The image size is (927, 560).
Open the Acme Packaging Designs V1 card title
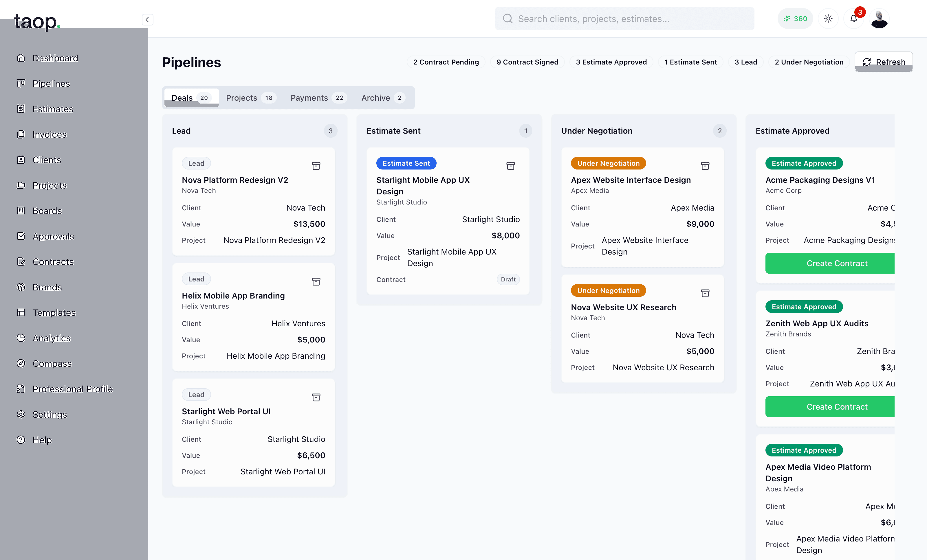point(820,180)
